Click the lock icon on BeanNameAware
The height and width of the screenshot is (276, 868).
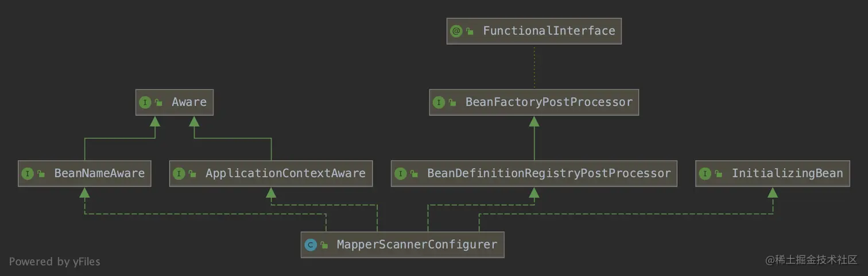[x=41, y=174]
